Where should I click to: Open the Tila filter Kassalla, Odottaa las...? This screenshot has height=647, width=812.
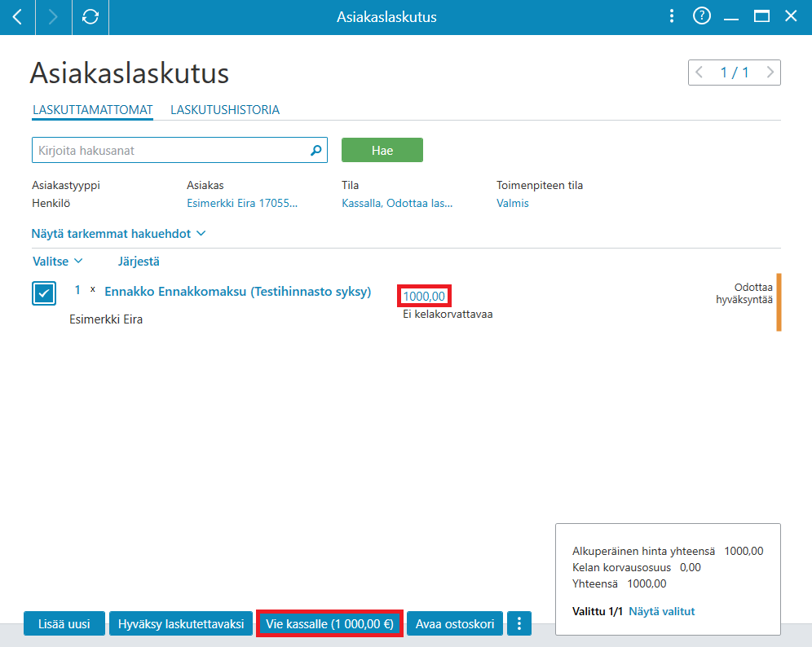tap(397, 203)
